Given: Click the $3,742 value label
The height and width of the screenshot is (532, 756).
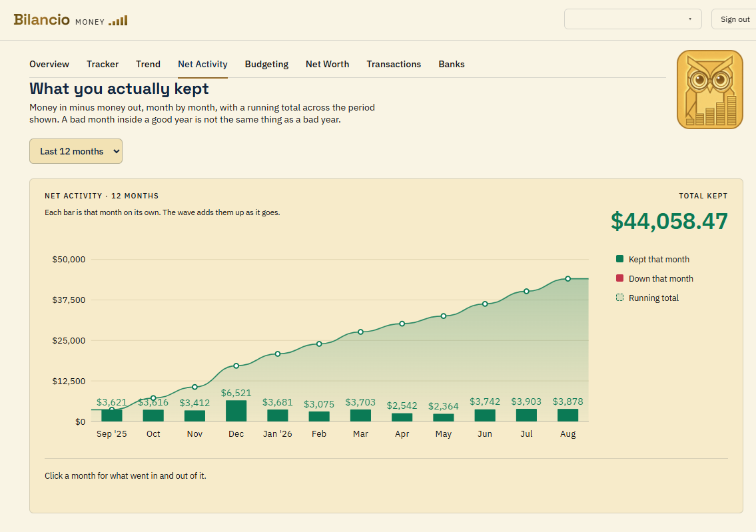Looking at the screenshot, I should [485, 401].
